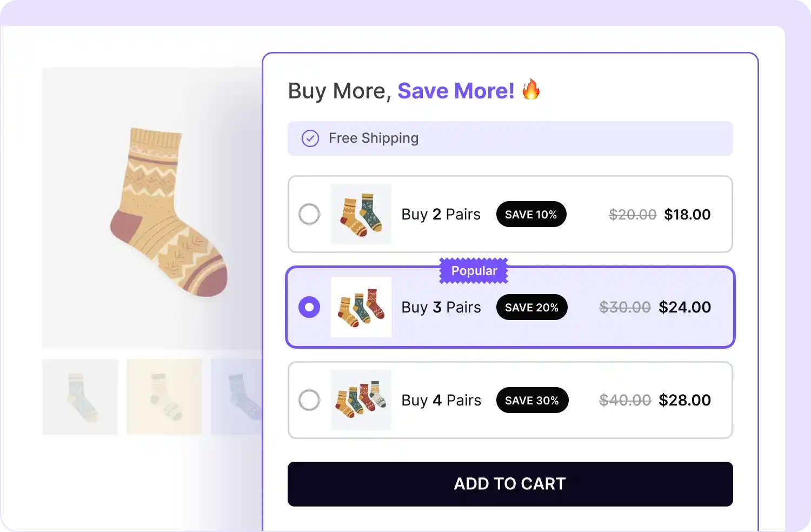Click the crossed-out $30.00 price

624,307
